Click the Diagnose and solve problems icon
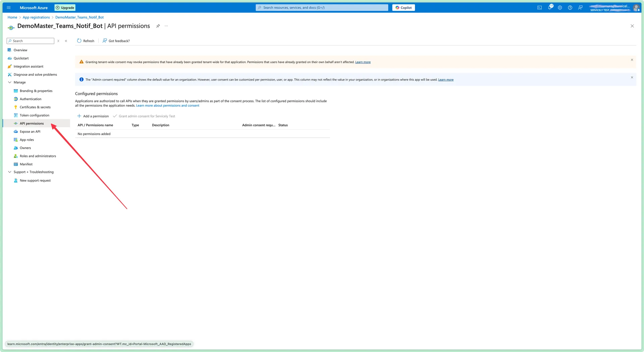644x352 pixels. click(x=9, y=74)
